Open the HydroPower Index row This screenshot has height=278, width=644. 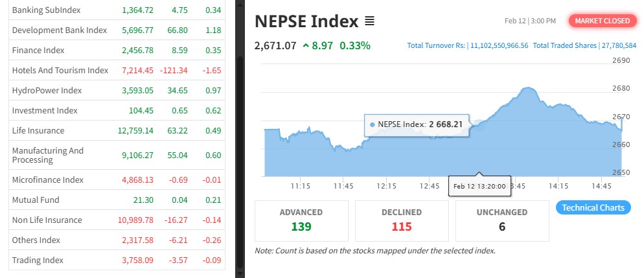47,90
